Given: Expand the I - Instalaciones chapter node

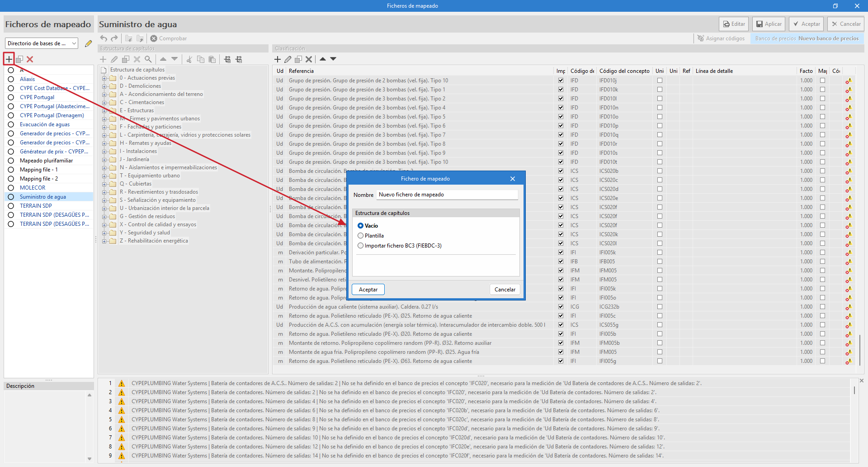Looking at the screenshot, I should point(104,151).
